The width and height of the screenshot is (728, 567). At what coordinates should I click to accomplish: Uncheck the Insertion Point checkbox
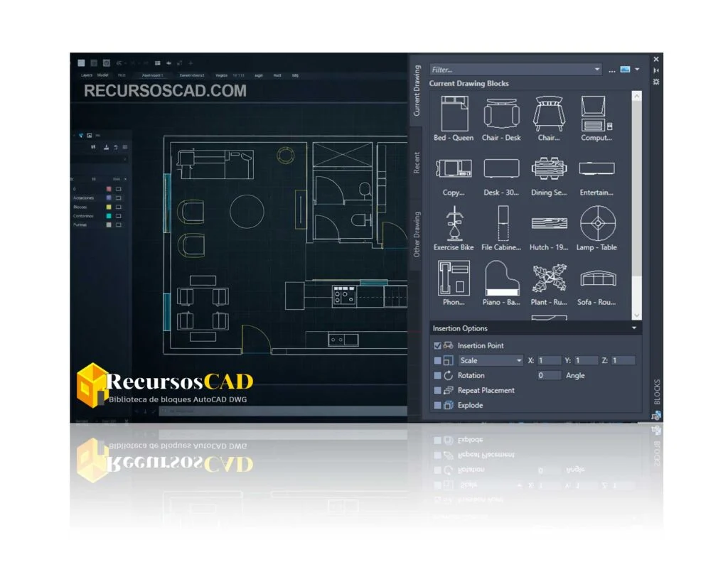(436, 345)
